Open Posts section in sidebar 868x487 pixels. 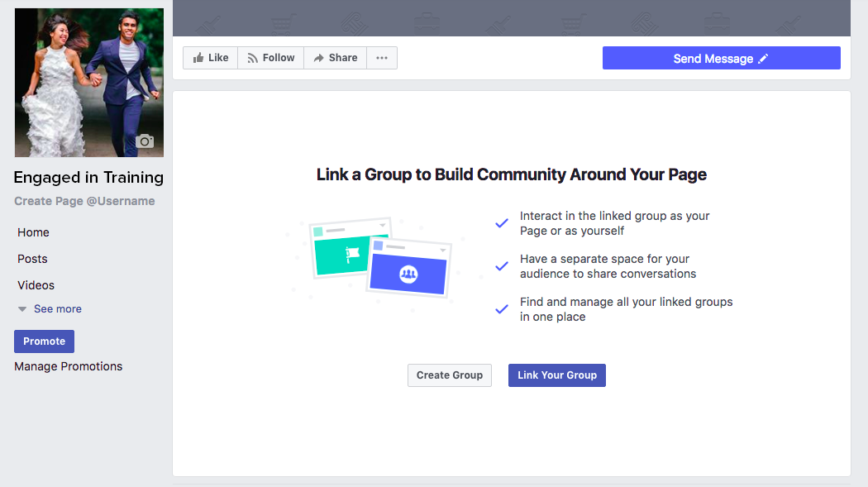(x=32, y=259)
